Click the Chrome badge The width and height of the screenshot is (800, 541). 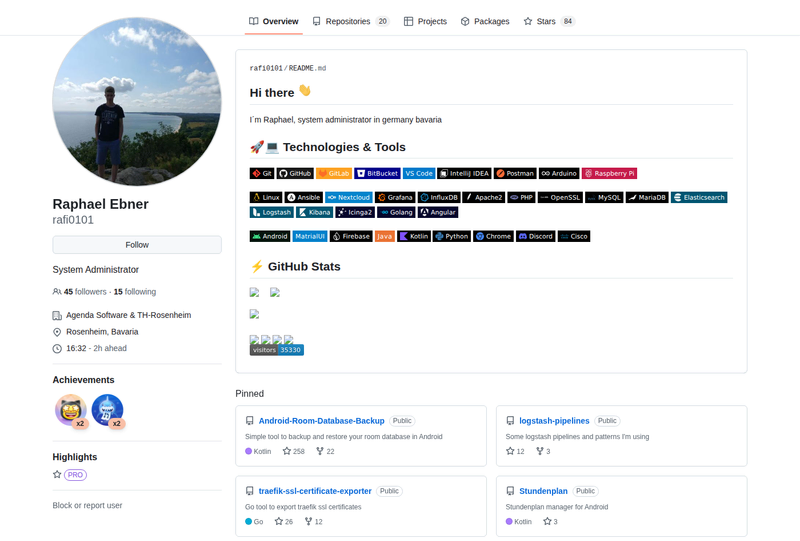[493, 236]
